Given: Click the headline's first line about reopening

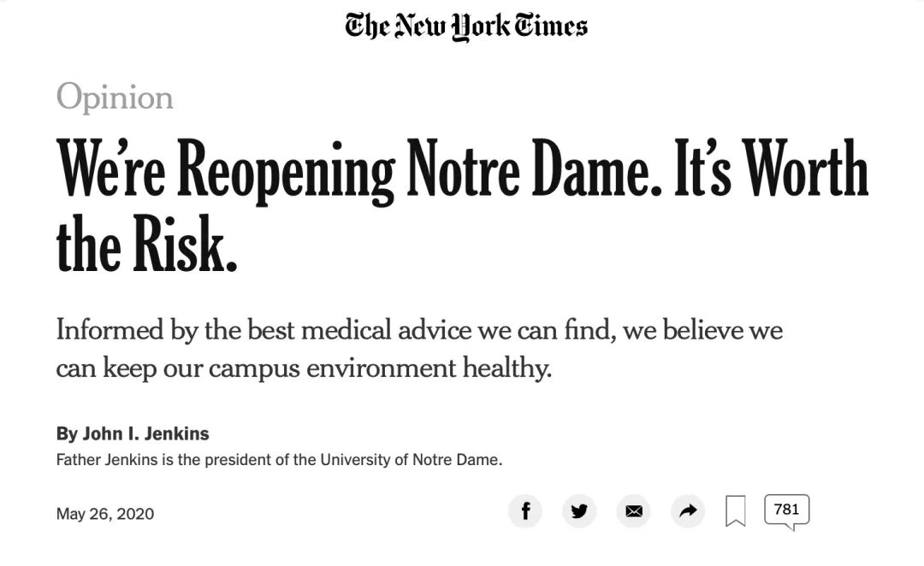Looking at the screenshot, I should pyautogui.click(x=462, y=168).
